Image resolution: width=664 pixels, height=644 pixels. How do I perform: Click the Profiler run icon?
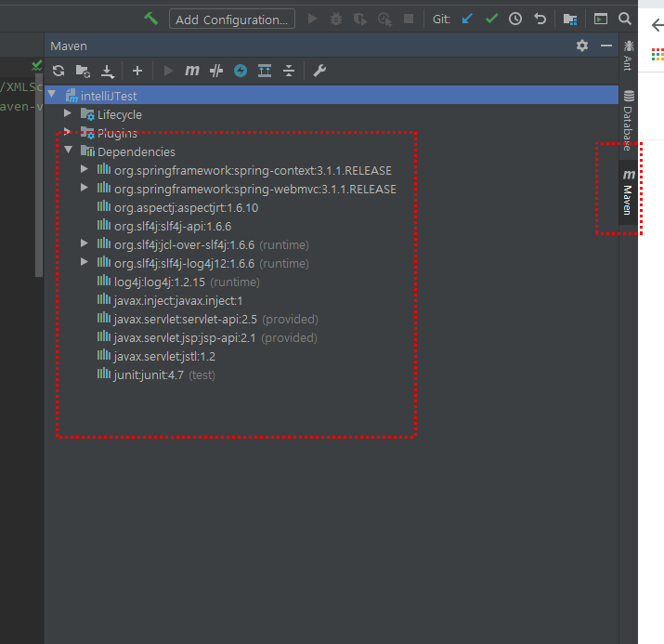[x=384, y=20]
